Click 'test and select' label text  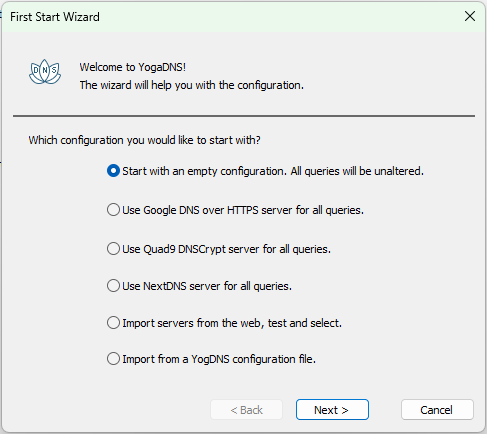pyautogui.click(x=305, y=323)
